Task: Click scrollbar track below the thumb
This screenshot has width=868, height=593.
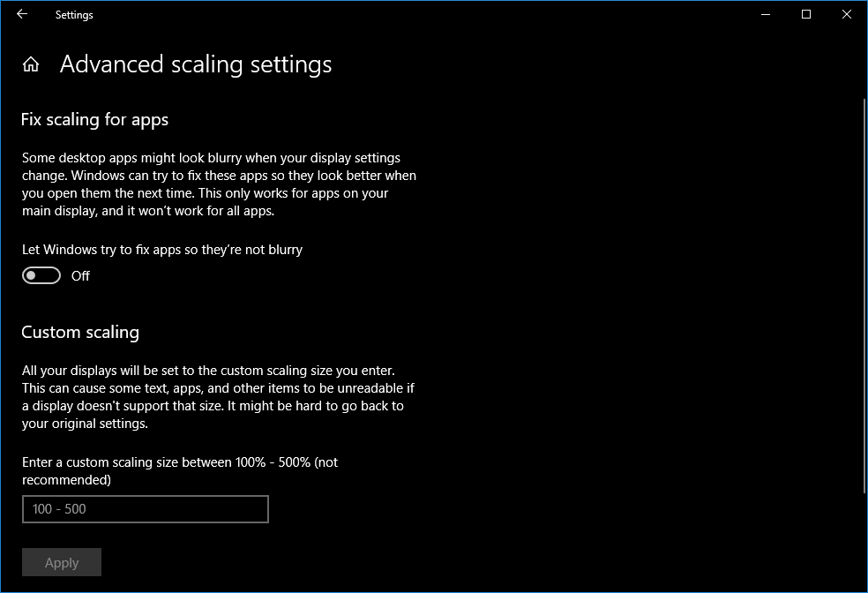Action: tap(863, 538)
